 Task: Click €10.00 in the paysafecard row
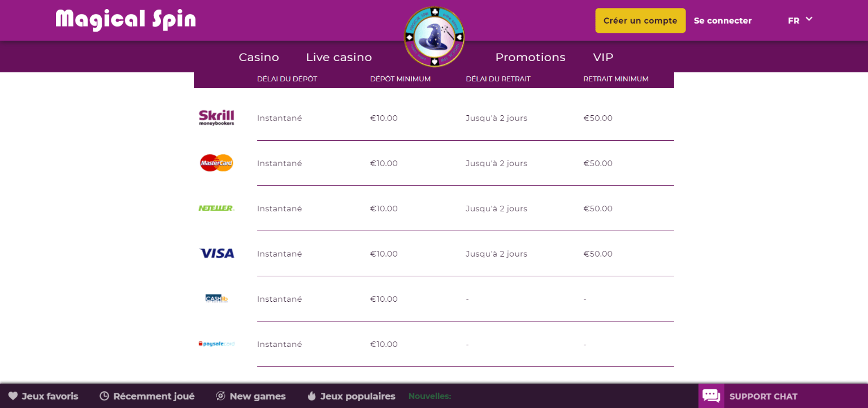click(x=384, y=344)
